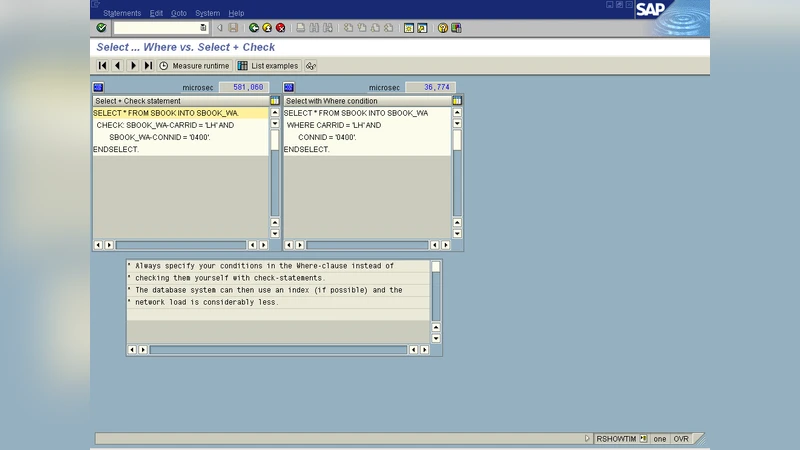Click the green Enter checkmark icon
The width and height of the screenshot is (800, 450).
point(101,28)
